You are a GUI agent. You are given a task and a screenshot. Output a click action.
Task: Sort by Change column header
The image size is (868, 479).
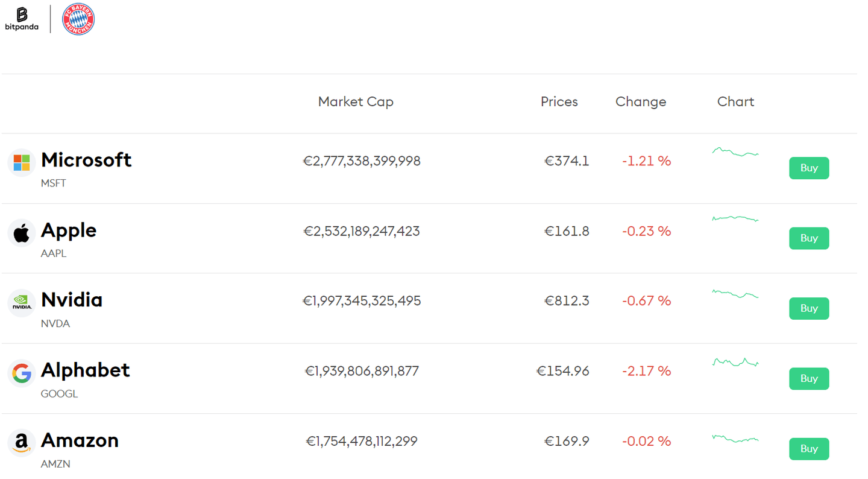[x=641, y=102]
